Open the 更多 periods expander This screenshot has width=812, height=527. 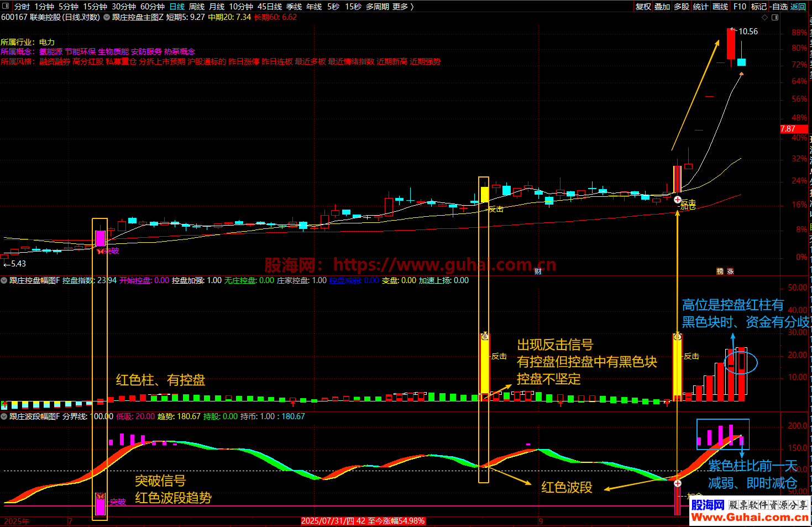(x=403, y=7)
